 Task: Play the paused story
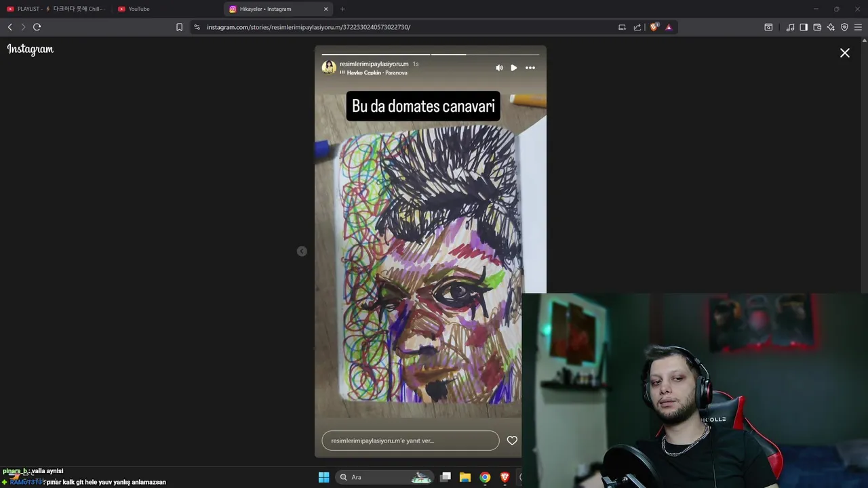click(514, 68)
